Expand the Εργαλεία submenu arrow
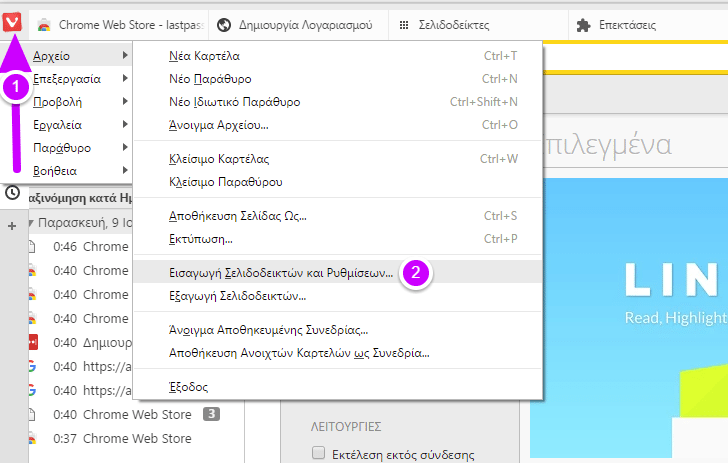The height and width of the screenshot is (463, 728). point(125,124)
